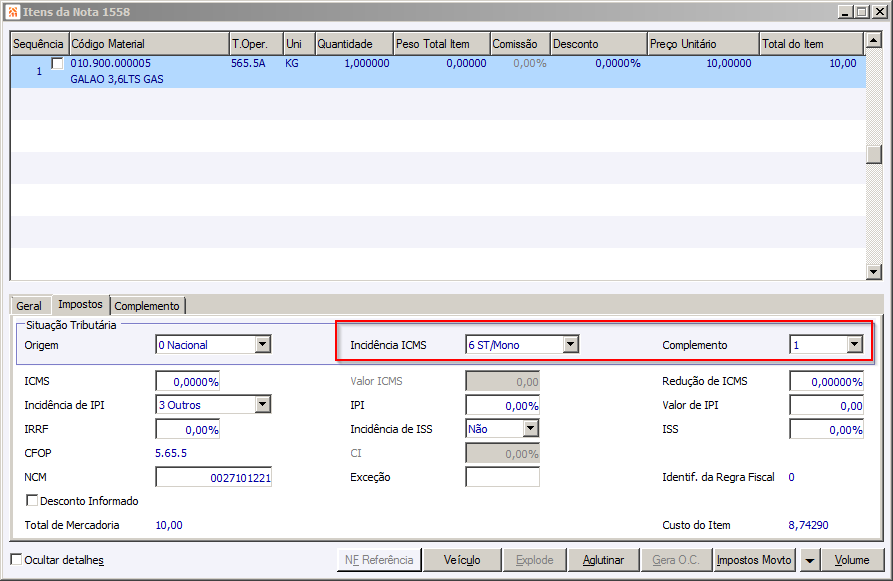Open the Origem dropdown
This screenshot has width=893, height=581.
tap(263, 345)
